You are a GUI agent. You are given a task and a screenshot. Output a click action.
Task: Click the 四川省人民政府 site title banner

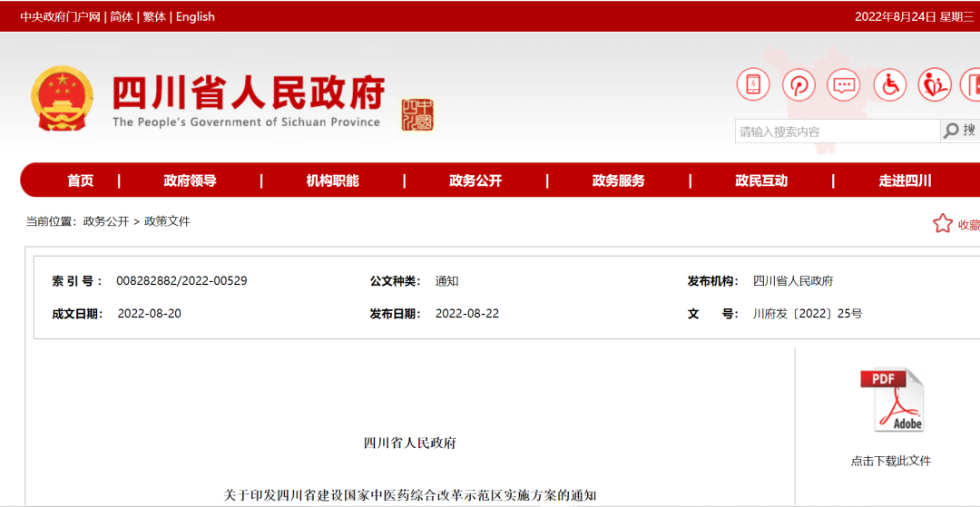(x=249, y=93)
